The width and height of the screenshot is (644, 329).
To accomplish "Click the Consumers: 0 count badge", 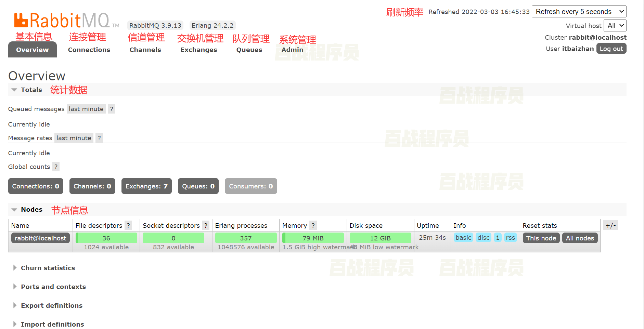I will click(251, 186).
